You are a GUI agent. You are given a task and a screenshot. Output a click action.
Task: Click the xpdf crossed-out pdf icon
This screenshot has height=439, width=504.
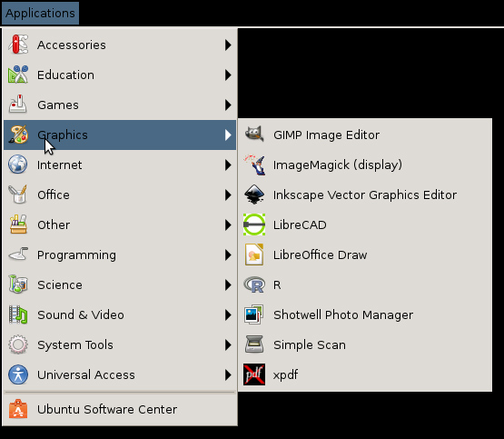click(254, 374)
